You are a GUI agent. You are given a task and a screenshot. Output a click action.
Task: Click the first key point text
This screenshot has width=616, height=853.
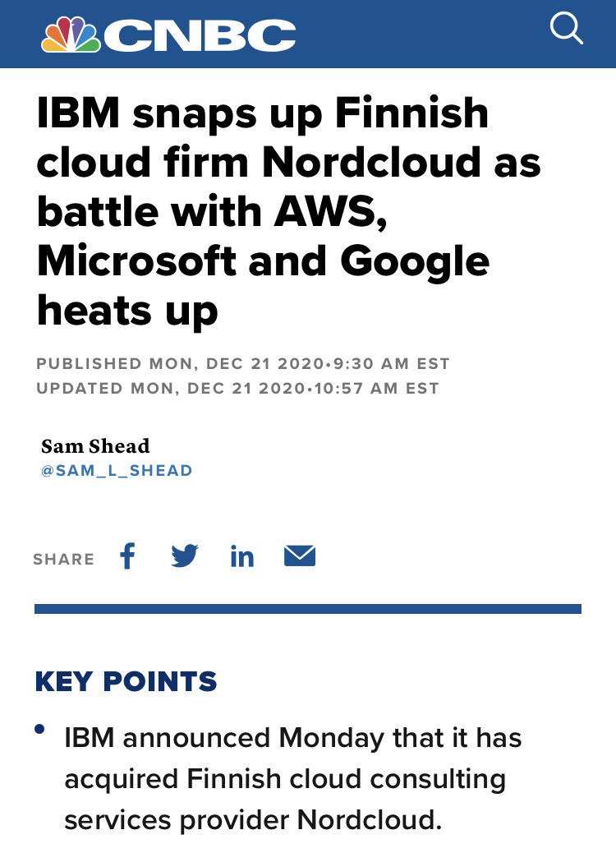[292, 777]
